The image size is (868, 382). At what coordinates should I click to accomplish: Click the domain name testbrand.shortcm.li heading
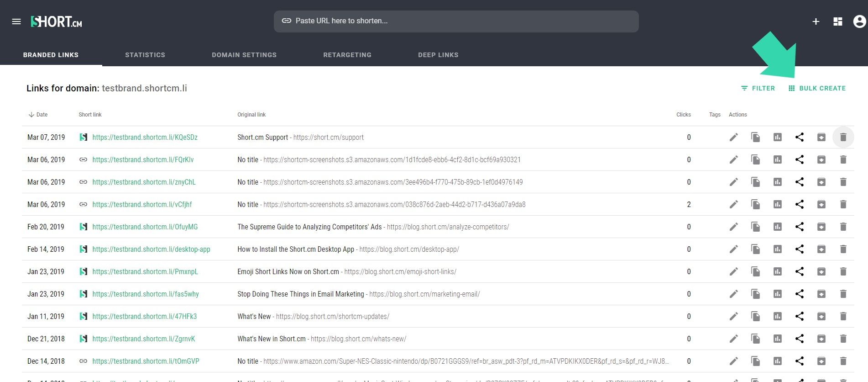point(144,88)
